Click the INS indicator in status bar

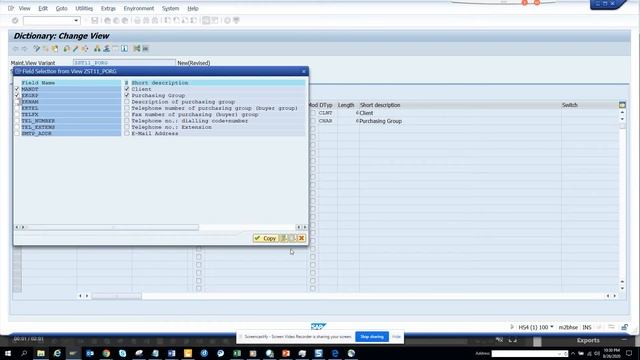(587, 327)
